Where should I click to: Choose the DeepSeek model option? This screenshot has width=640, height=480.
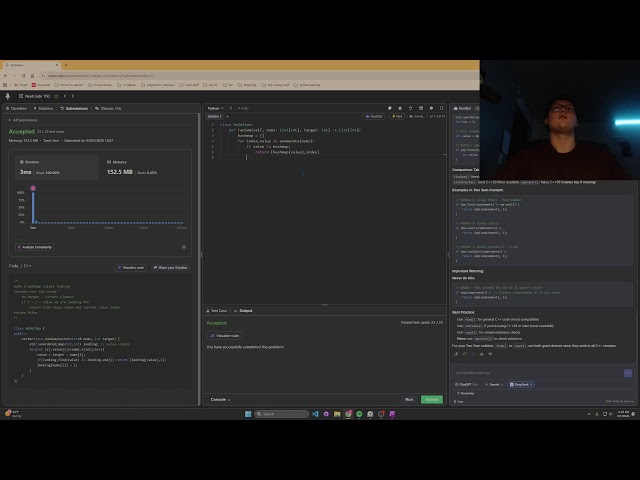[521, 384]
